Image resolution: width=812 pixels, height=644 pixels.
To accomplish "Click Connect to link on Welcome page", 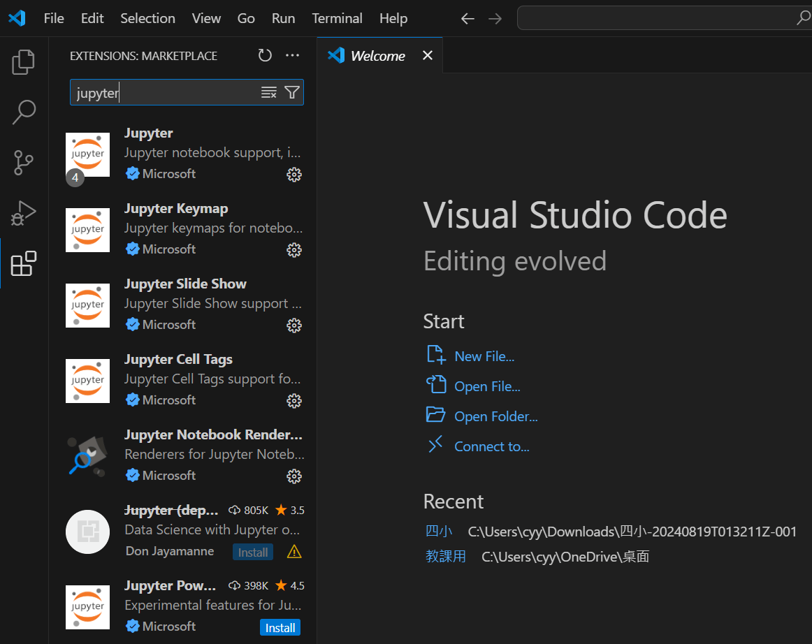I will coord(492,446).
